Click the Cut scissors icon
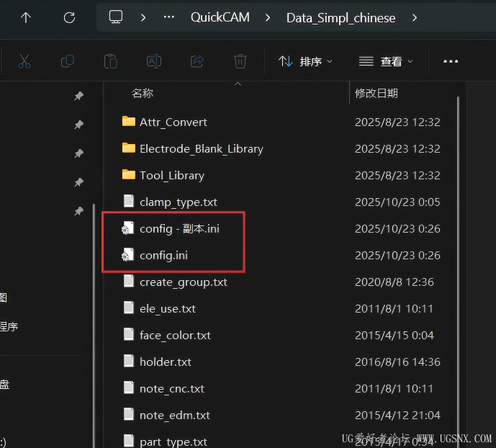The height and width of the screenshot is (448, 496). (x=24, y=62)
